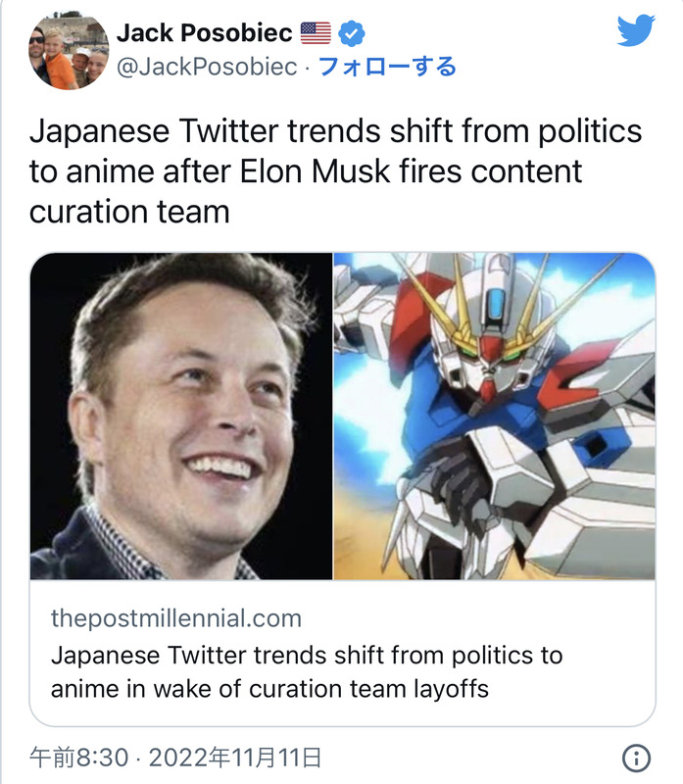Click the thepostmillennial.com domain text
683x784 pixels.
tap(175, 618)
